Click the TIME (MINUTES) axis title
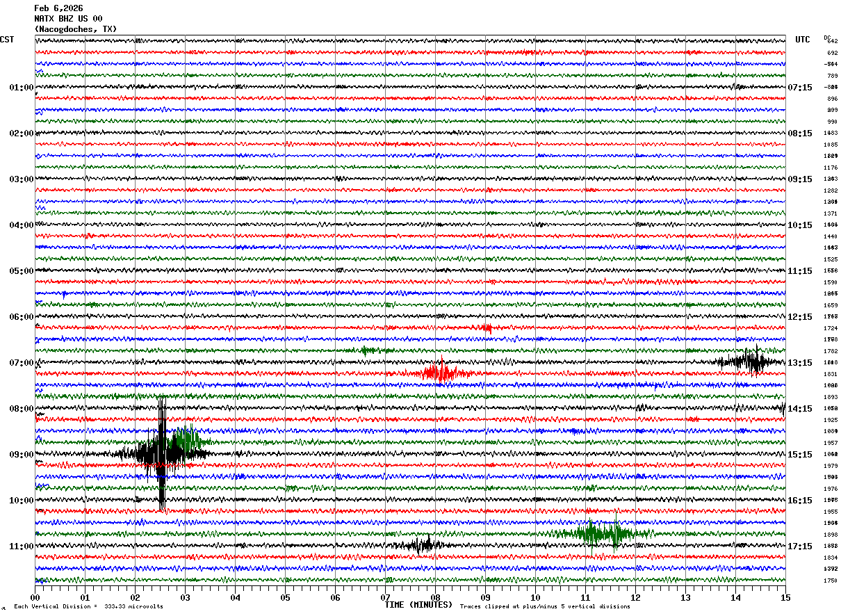841x616 pixels. pos(418,605)
